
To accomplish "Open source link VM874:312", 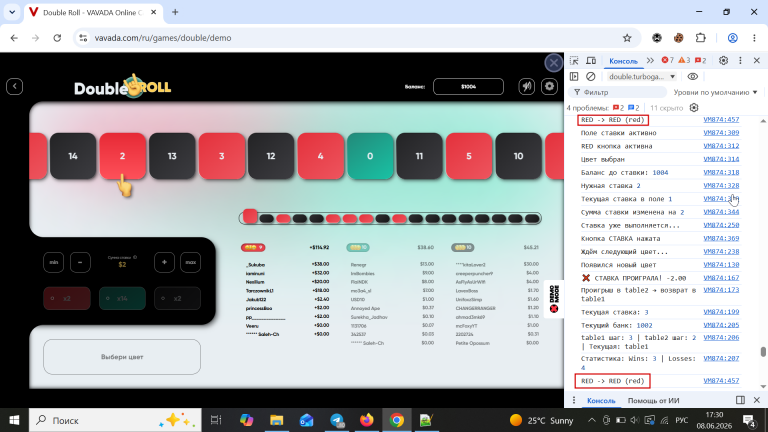I will click(721, 146).
